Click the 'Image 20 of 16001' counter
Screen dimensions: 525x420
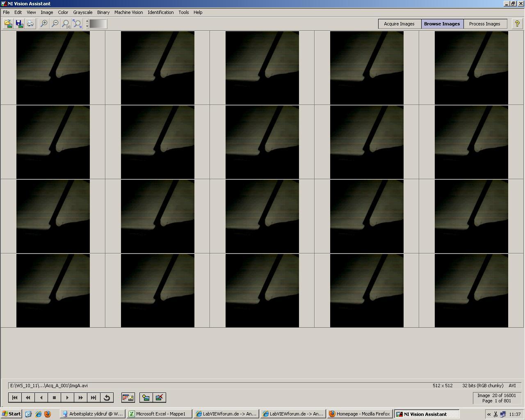coord(496,395)
